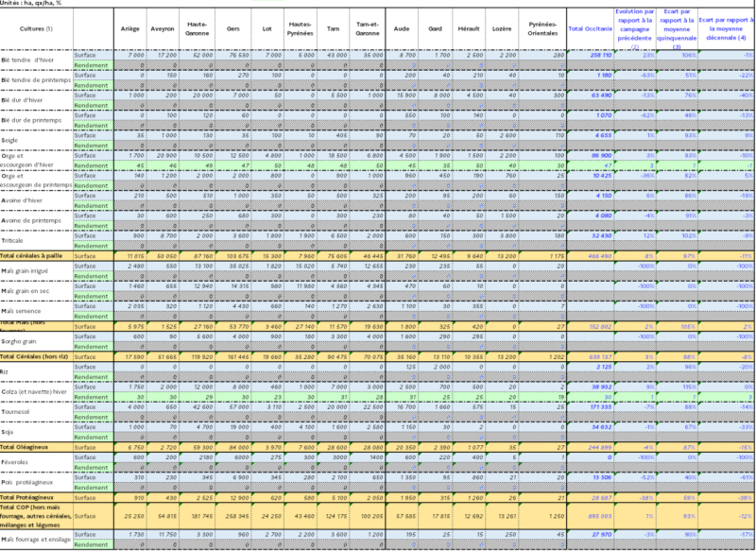Click Aveyron surface '20 900' for Orge d'hiver

click(163, 156)
